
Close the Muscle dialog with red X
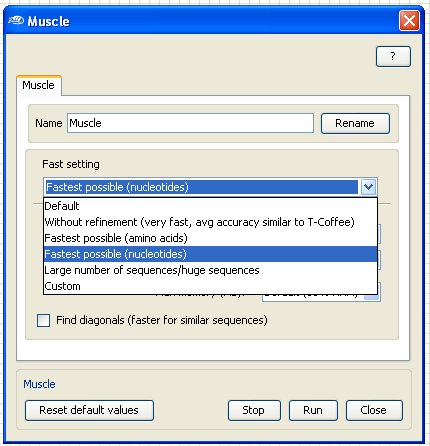409,21
